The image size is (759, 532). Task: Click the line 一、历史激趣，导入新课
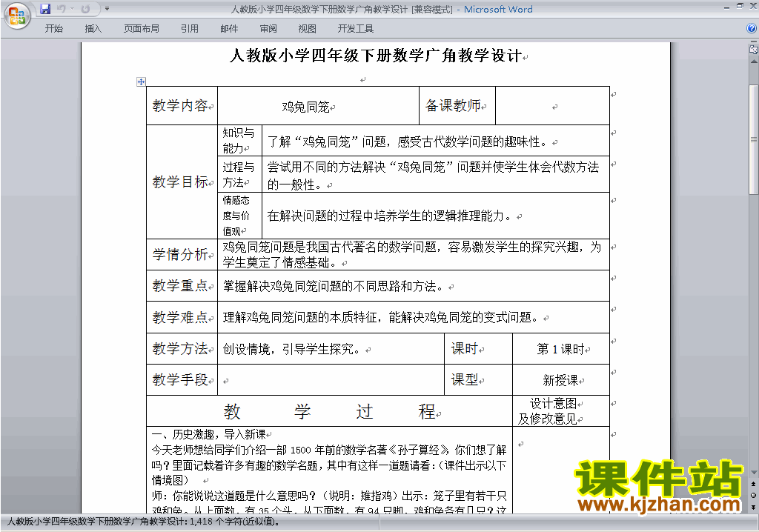coord(208,434)
